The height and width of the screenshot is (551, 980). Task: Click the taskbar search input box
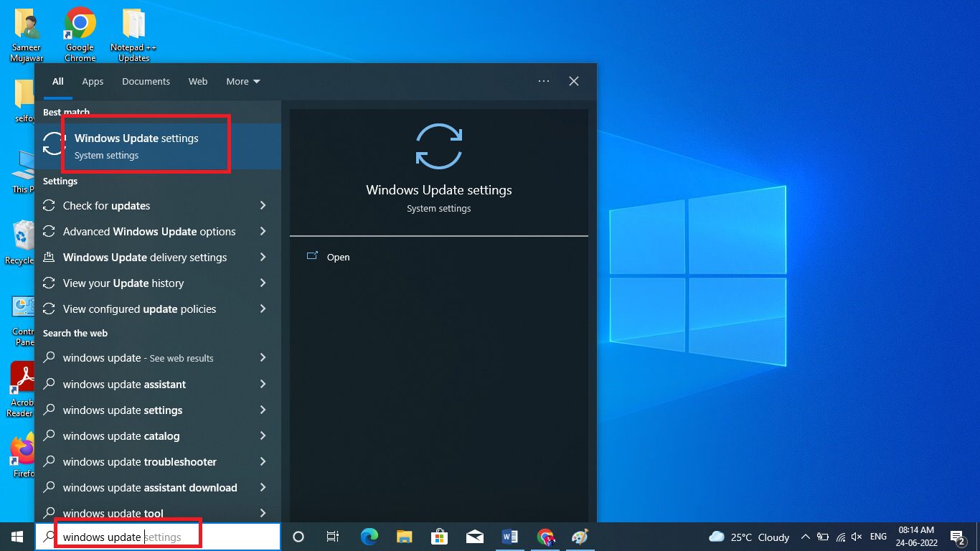tap(158, 537)
